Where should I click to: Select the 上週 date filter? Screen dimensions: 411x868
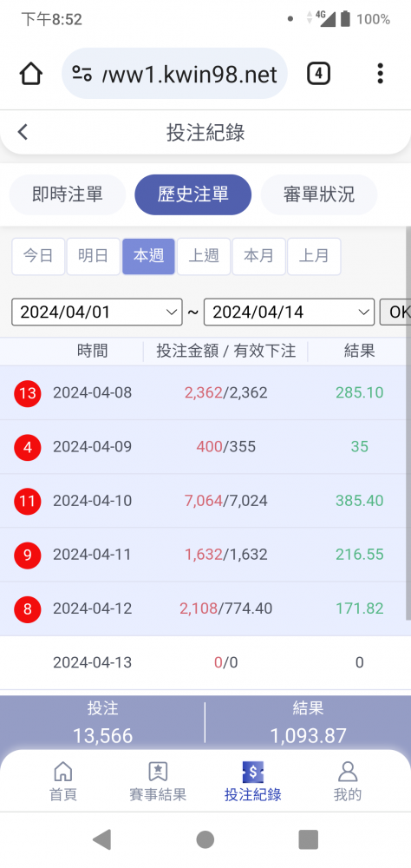(x=204, y=256)
